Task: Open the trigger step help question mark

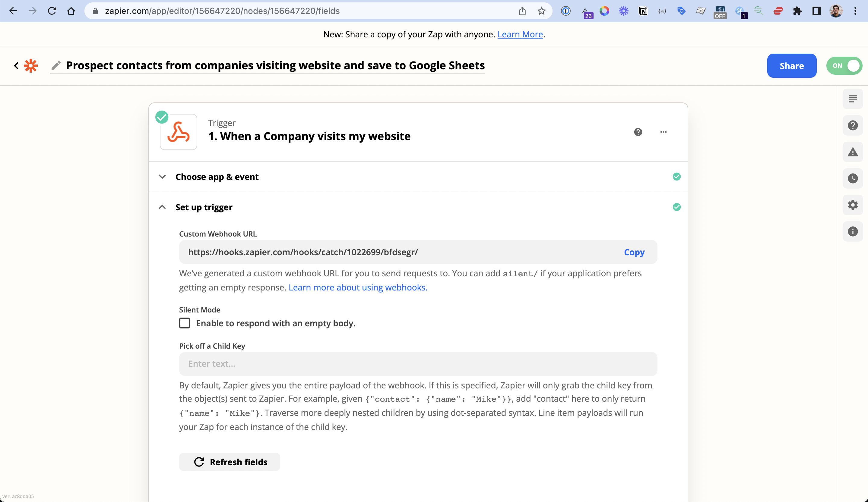Action: coord(638,132)
